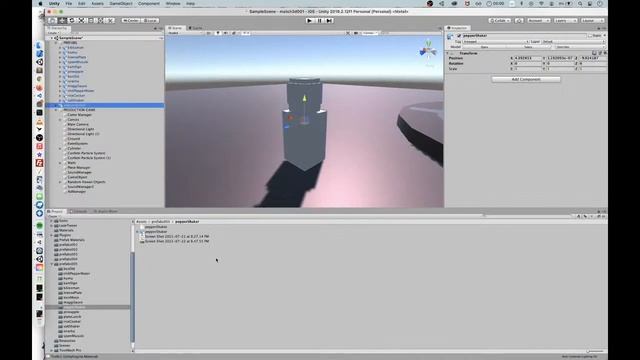Toggle Local handle rotation button
640x360 pixels.
[x=150, y=20]
